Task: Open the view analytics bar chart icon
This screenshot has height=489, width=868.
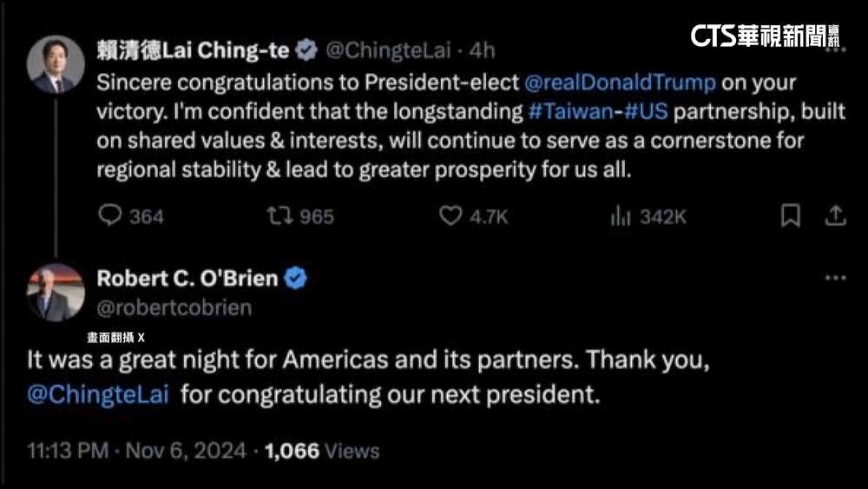Action: (620, 215)
